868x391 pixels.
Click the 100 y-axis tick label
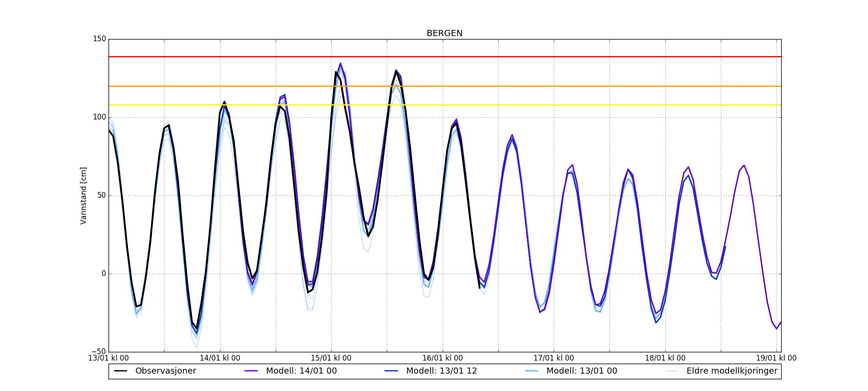point(99,117)
